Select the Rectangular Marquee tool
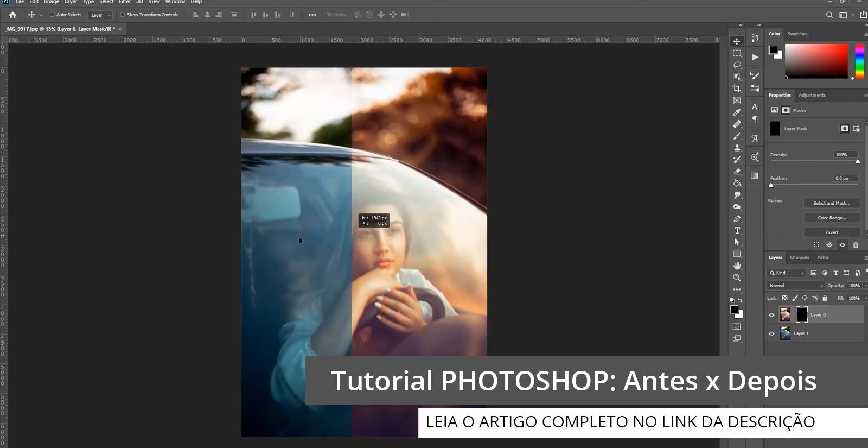 pos(737,53)
